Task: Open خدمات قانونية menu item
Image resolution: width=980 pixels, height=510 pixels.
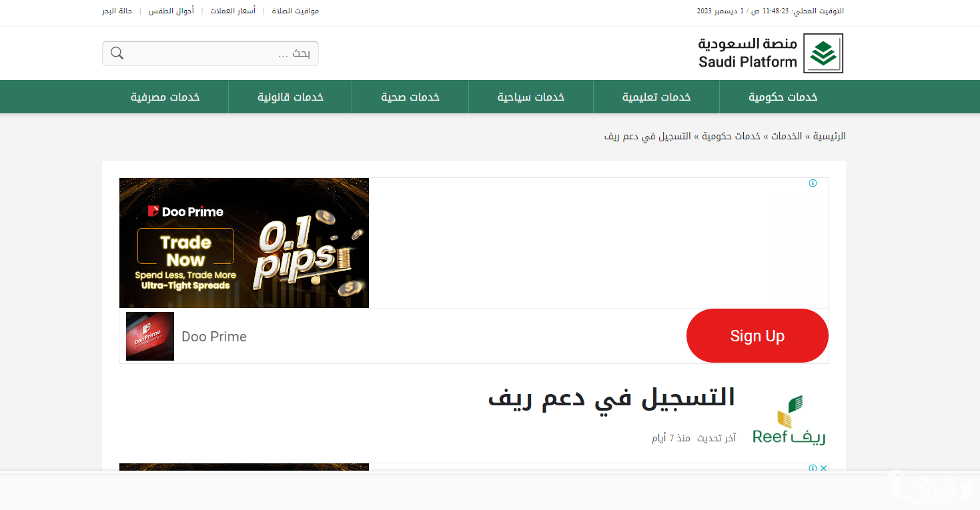Action: click(291, 97)
